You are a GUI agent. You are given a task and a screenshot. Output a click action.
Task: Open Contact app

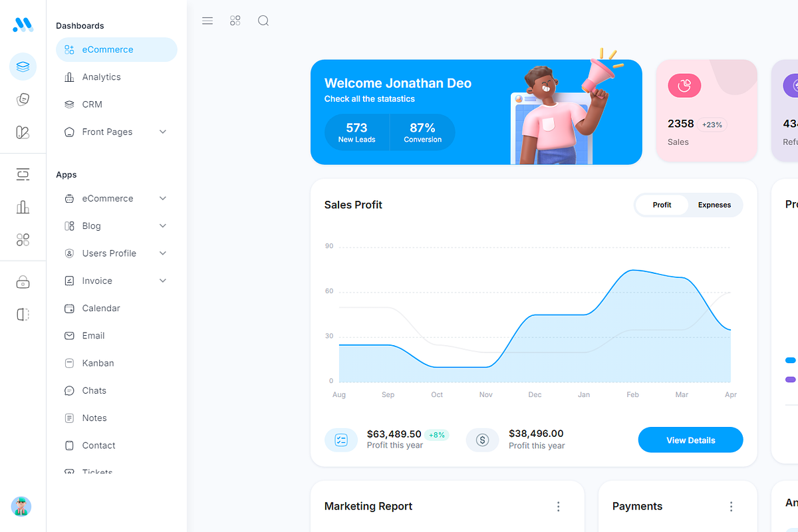116,446
